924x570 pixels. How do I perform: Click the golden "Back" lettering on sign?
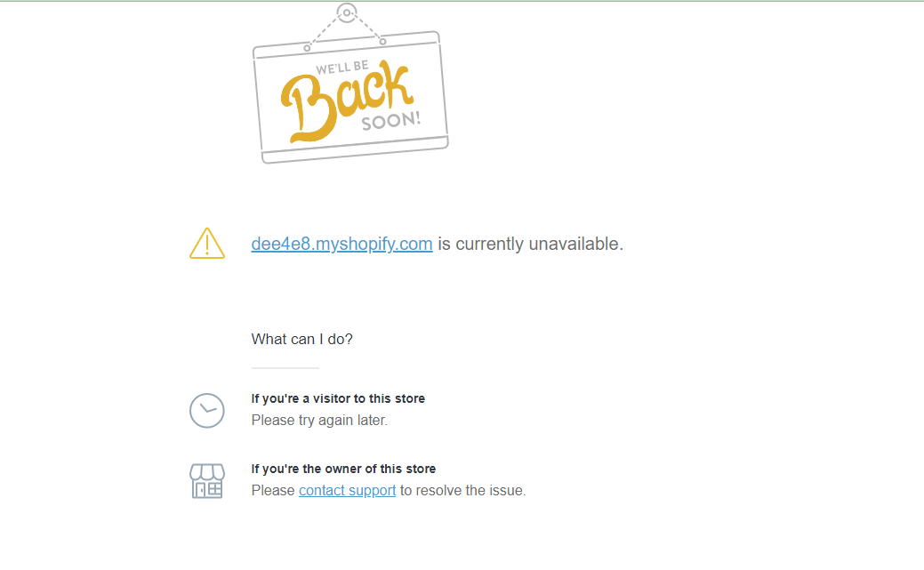pyautogui.click(x=345, y=101)
